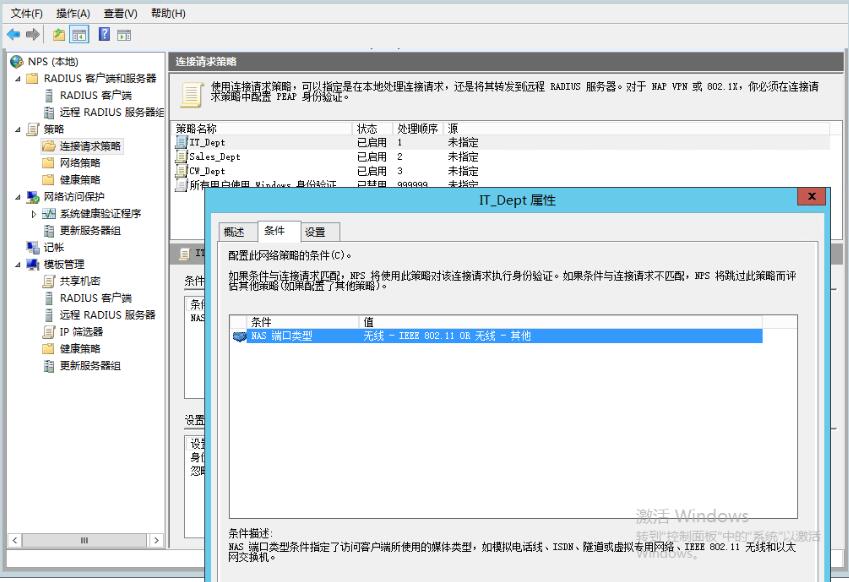
Task: Click the 值 column header in dialog
Action: [560, 322]
